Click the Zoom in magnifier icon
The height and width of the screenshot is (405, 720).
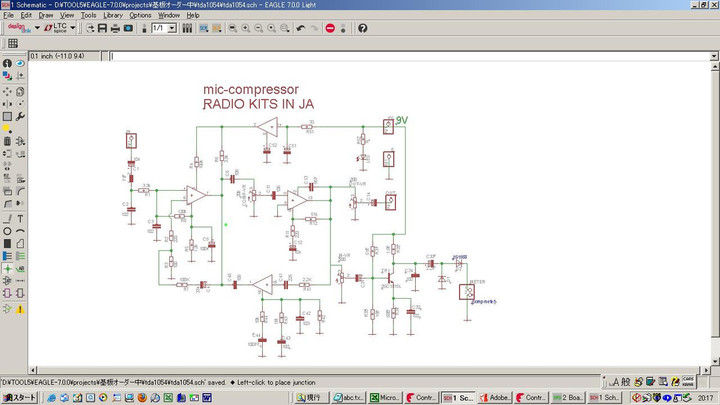246,28
